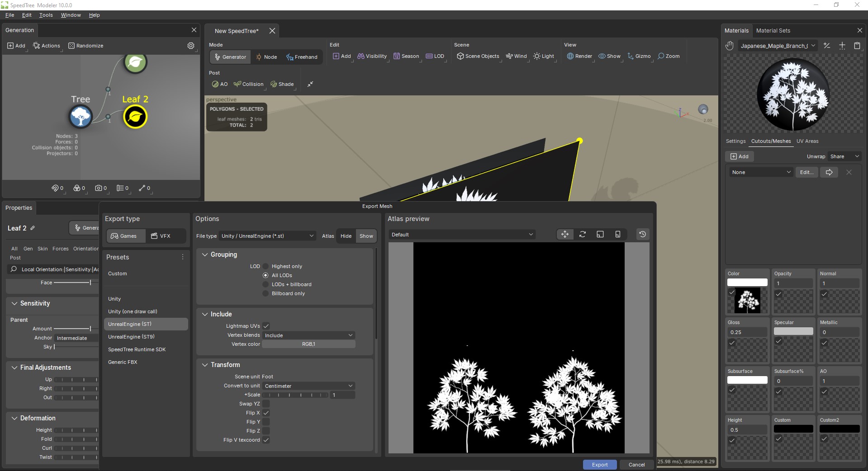This screenshot has width=868, height=471.
Task: Select Billboard only option
Action: tap(266, 293)
